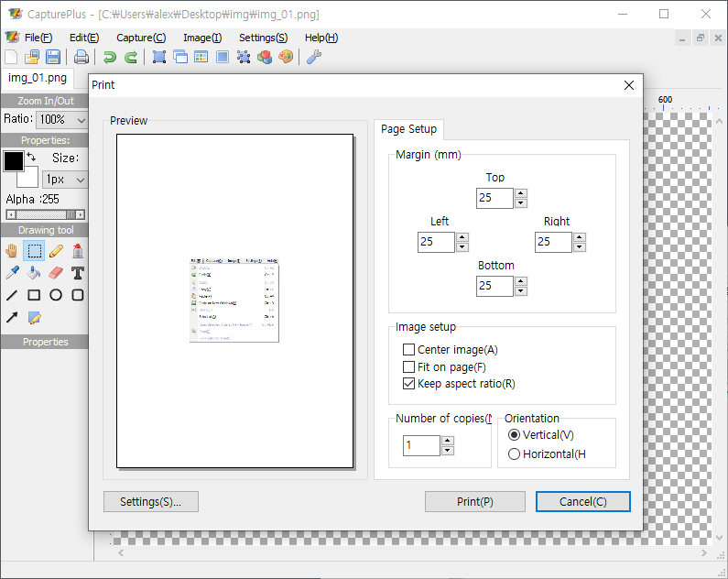Increase the Top margin with up arrow
728x579 pixels.
pyautogui.click(x=521, y=193)
